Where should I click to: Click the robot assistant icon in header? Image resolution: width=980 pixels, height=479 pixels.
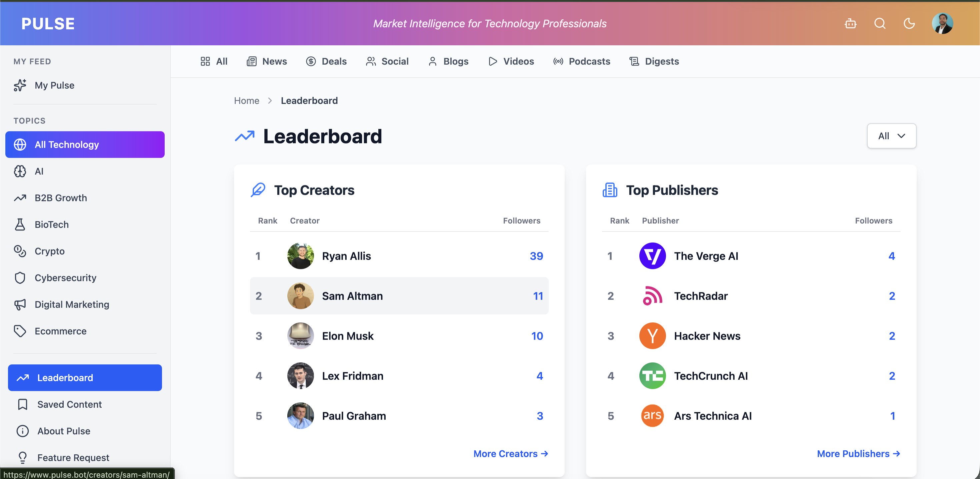850,24
